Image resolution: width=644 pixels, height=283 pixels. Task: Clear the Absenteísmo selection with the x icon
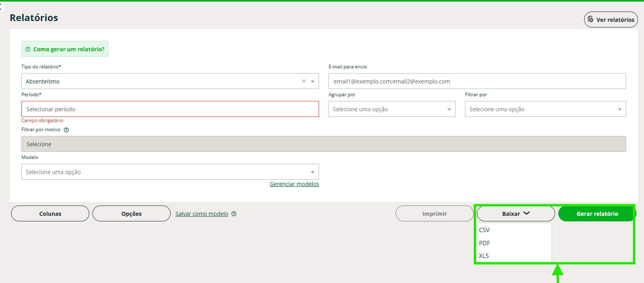304,81
